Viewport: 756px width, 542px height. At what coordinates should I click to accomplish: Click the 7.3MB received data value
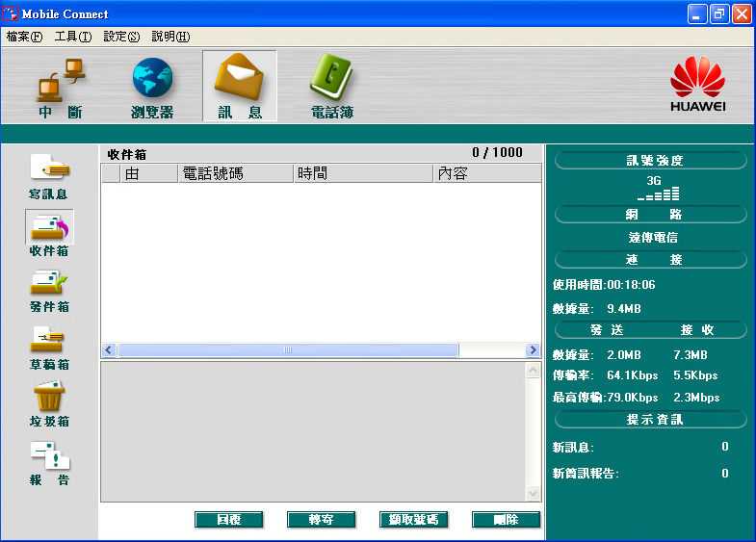[691, 355]
